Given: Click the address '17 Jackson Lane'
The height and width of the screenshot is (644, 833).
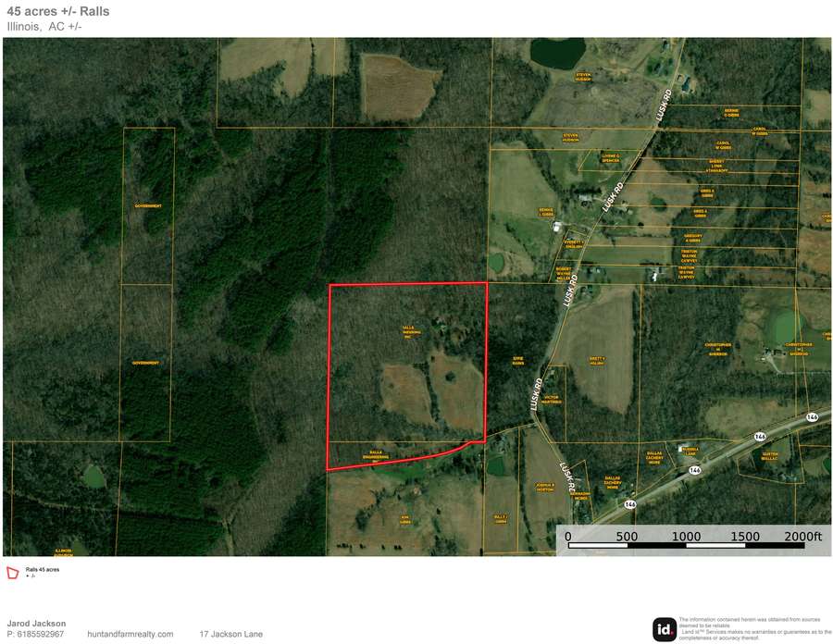Looking at the screenshot, I should tap(231, 634).
